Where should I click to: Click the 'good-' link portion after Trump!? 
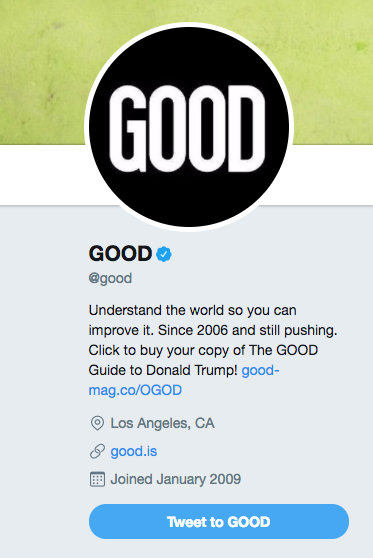point(261,370)
